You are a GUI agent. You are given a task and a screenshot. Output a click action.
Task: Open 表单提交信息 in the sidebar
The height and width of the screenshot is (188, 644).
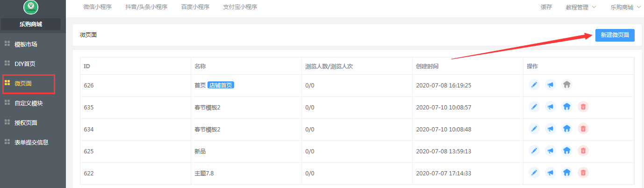31,142
